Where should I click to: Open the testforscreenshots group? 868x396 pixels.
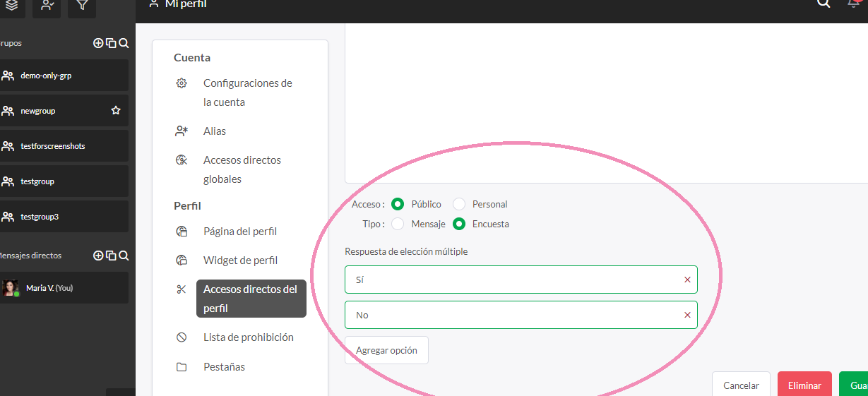click(x=64, y=146)
